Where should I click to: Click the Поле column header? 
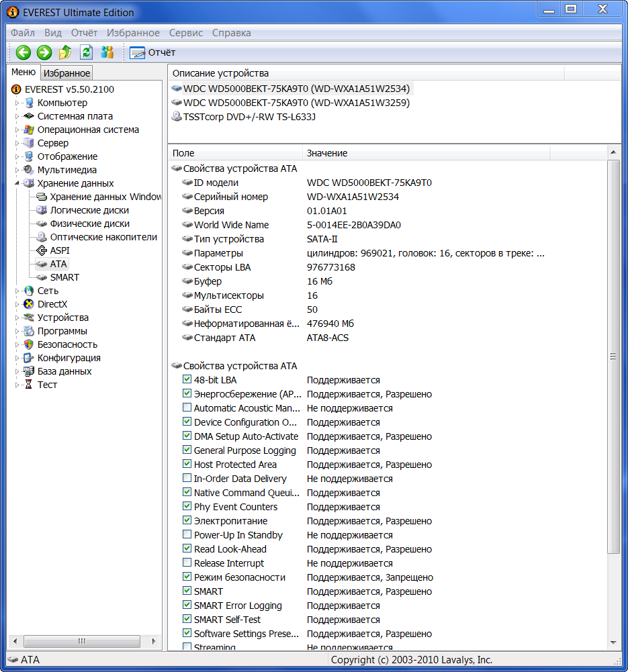pos(235,153)
